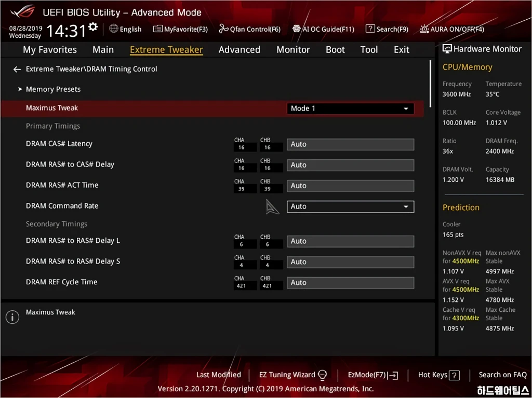532x398 pixels.
Task: Click the 4997 MHz Max nonAVX value
Action: pyautogui.click(x=499, y=271)
